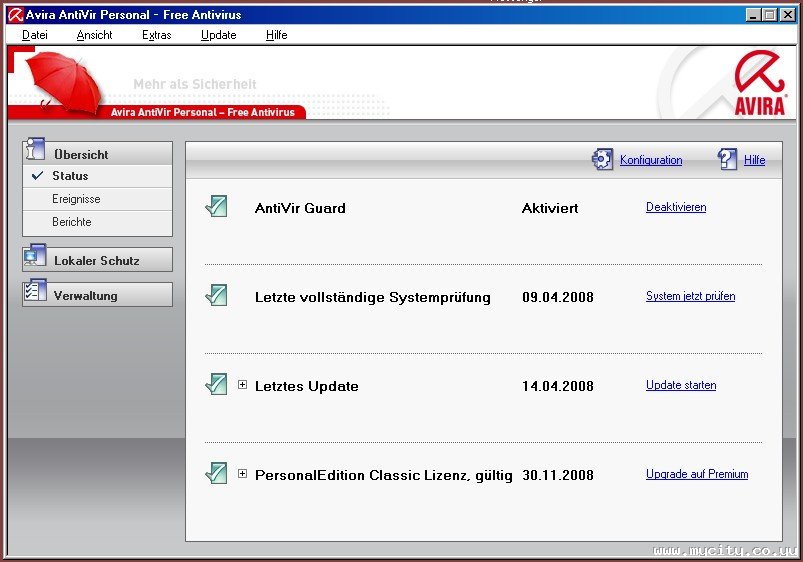The image size is (803, 562).
Task: Click the Letztes Update status checkmark
Action: (x=216, y=385)
